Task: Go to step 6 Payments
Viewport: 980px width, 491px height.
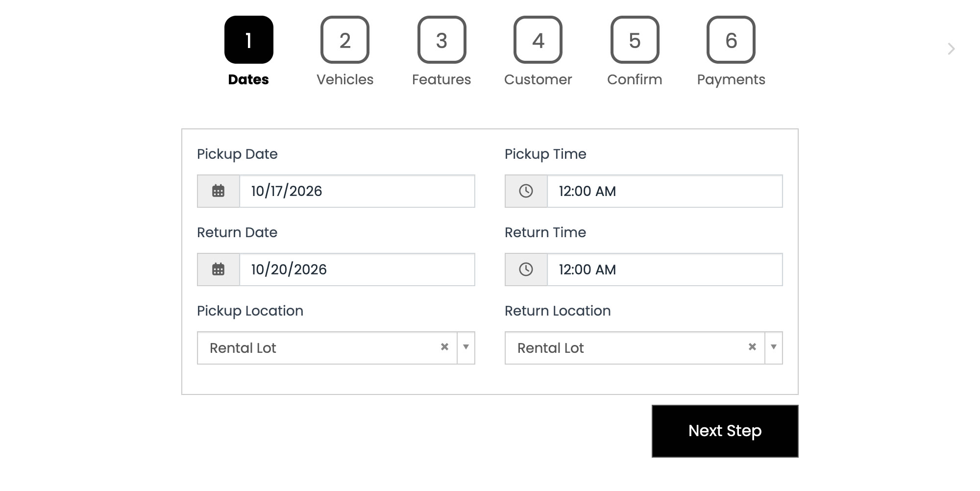Action: (x=731, y=51)
